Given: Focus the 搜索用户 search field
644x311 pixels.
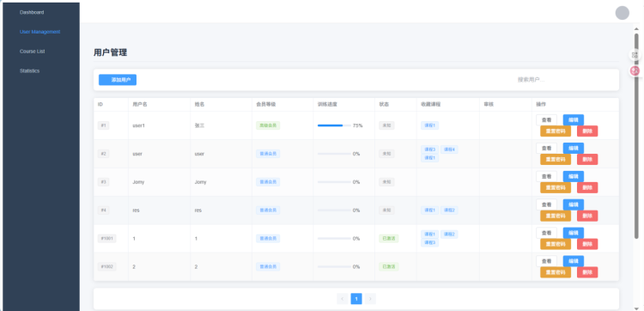Looking at the screenshot, I should click(562, 80).
